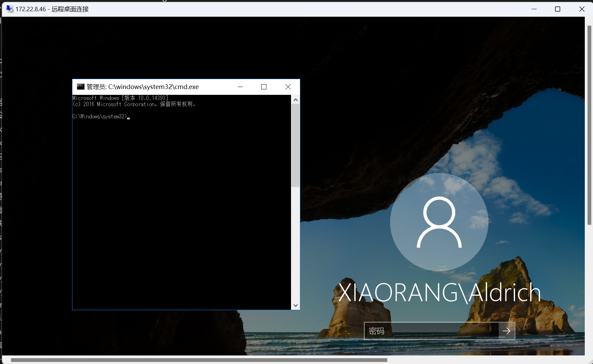This screenshot has width=593, height=364.
Task: Focus the password input field
Action: point(431,331)
